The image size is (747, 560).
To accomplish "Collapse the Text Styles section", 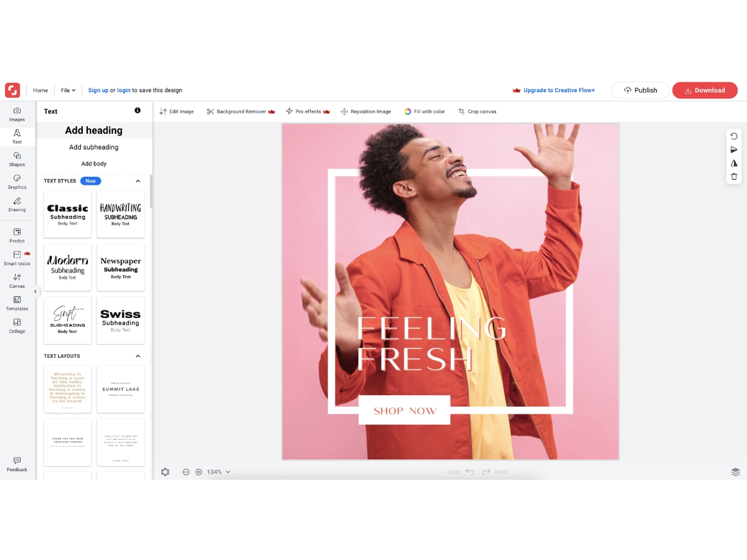I will [x=138, y=181].
